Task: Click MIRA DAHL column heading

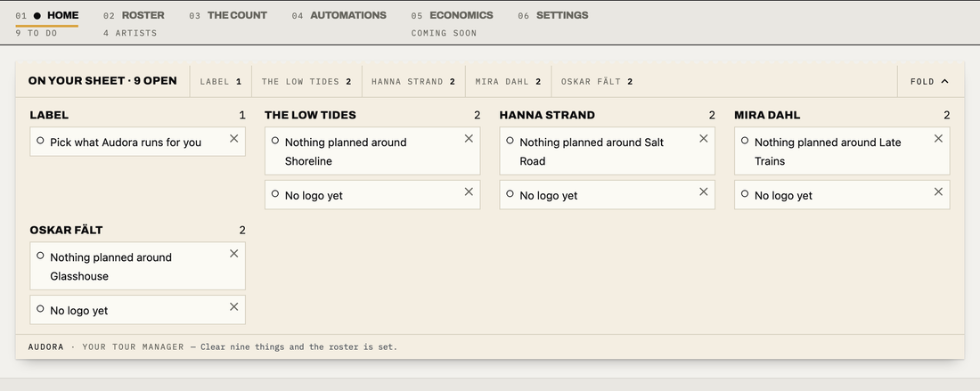Action: (x=767, y=115)
